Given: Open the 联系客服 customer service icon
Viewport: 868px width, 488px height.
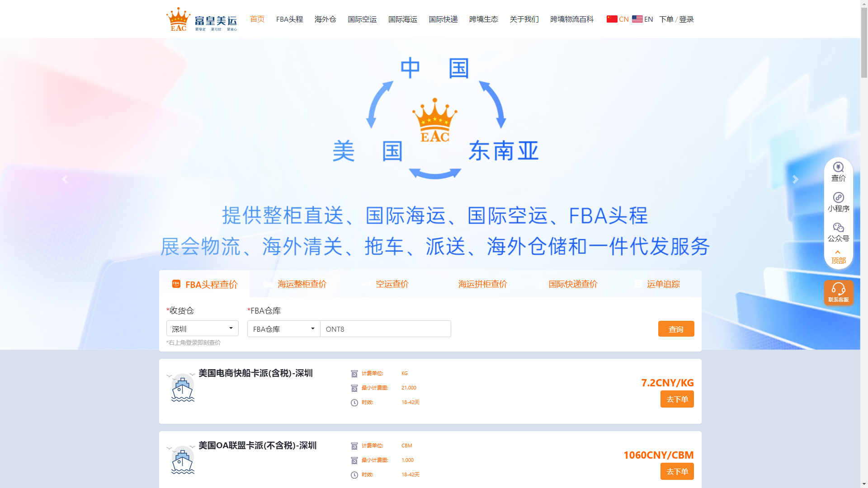Looking at the screenshot, I should coord(839,292).
